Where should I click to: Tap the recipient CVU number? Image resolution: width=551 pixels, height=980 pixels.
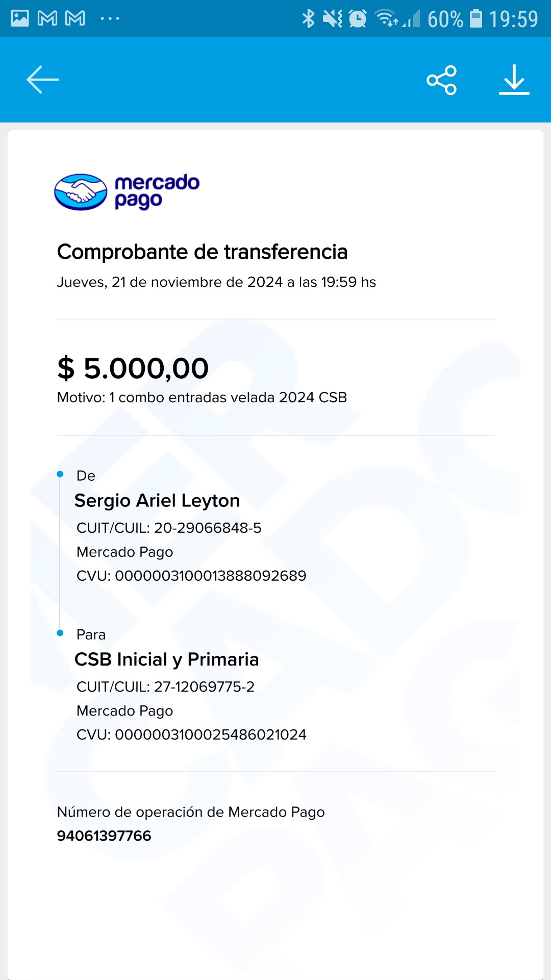(210, 734)
